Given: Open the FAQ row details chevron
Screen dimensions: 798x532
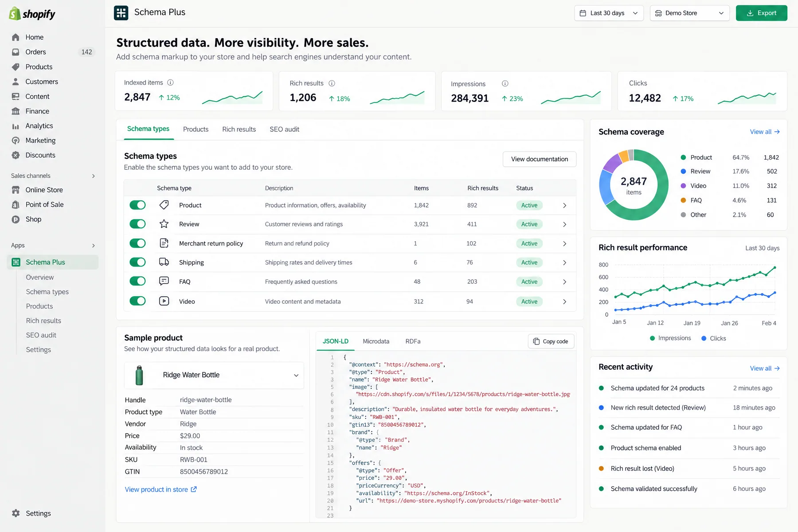Looking at the screenshot, I should (564, 282).
